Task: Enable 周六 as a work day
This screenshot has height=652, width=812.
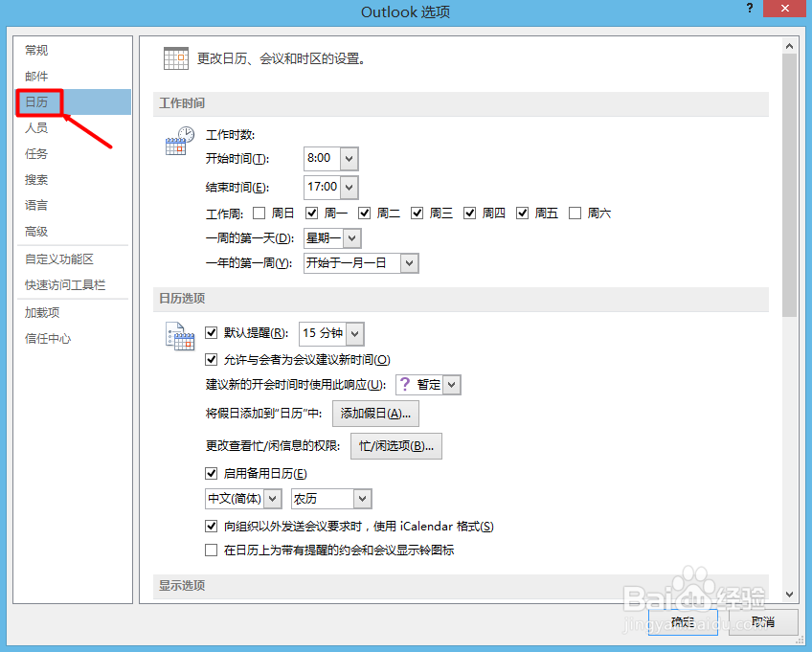Action: tap(575, 213)
